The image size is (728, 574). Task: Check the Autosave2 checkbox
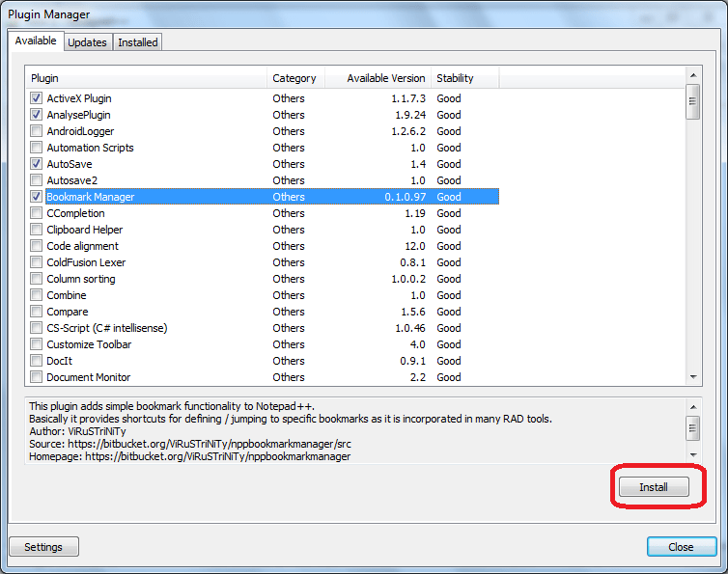[x=37, y=180]
